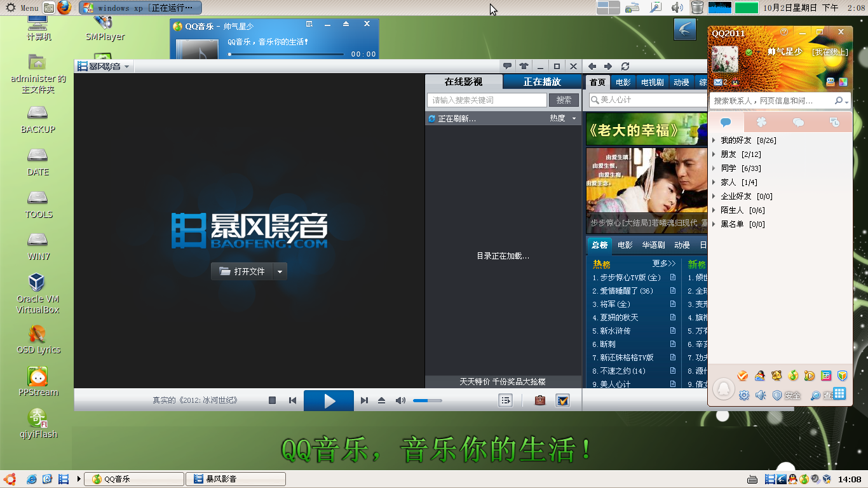This screenshot has width=868, height=488.
Task: Select the QQ group chat tab
Action: pos(798,122)
